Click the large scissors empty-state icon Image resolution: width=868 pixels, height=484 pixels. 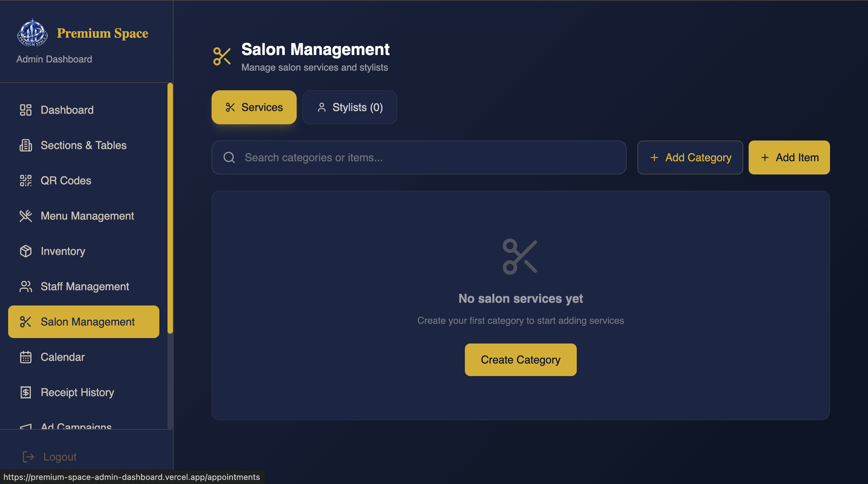[x=520, y=257]
